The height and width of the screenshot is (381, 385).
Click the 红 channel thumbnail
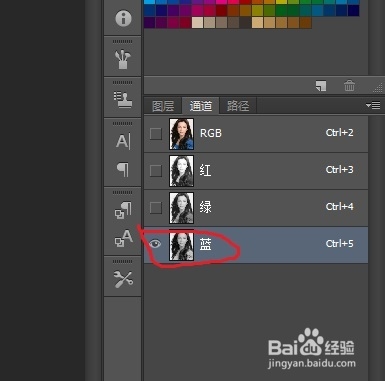181,171
